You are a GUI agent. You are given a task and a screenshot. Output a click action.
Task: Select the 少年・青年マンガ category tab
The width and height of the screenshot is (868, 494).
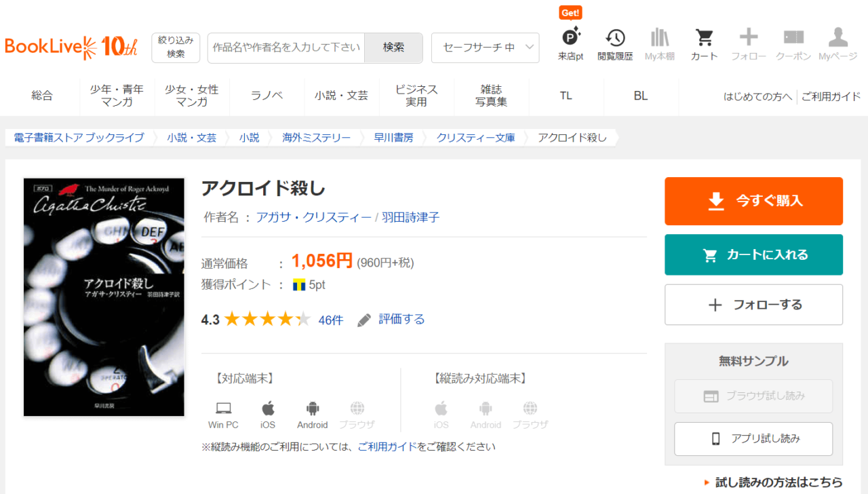[117, 96]
